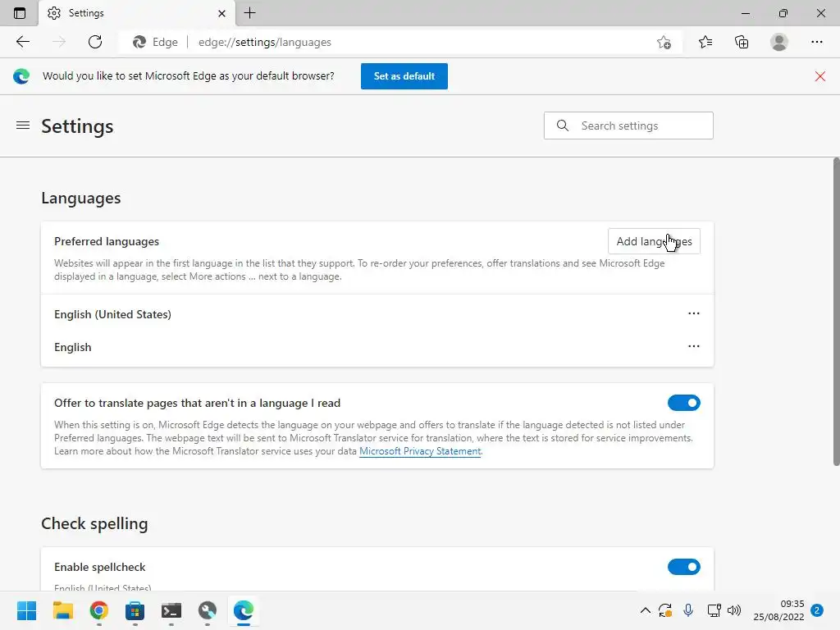Click the address bar URL
The height and width of the screenshot is (630, 840).
pyautogui.click(x=265, y=42)
